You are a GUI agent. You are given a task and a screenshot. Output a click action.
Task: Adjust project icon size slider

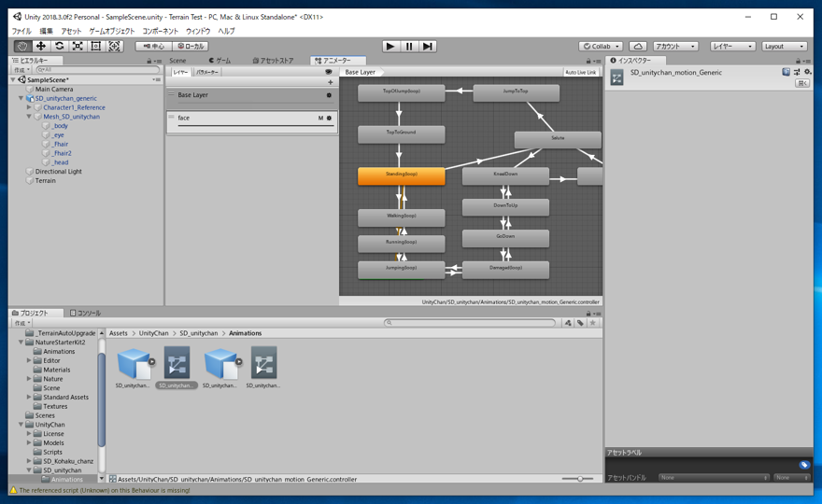pos(579,479)
